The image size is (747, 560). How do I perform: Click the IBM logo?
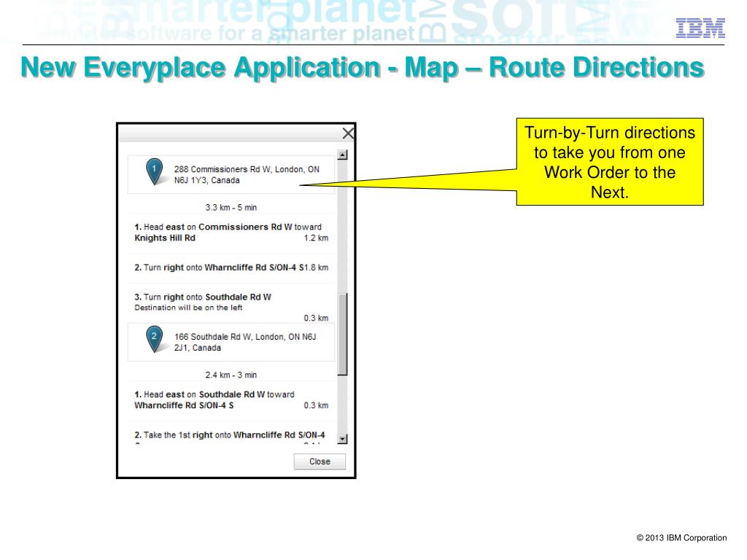700,28
